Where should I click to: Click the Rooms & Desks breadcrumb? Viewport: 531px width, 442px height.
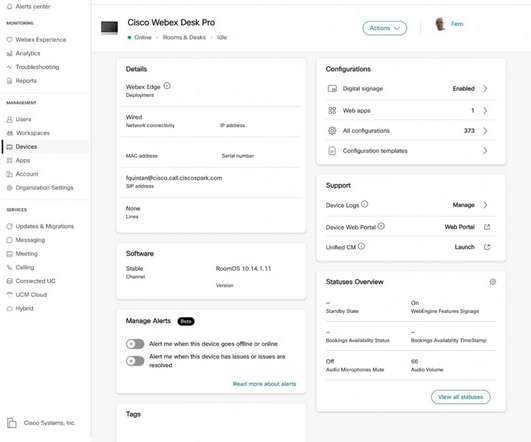(x=184, y=37)
